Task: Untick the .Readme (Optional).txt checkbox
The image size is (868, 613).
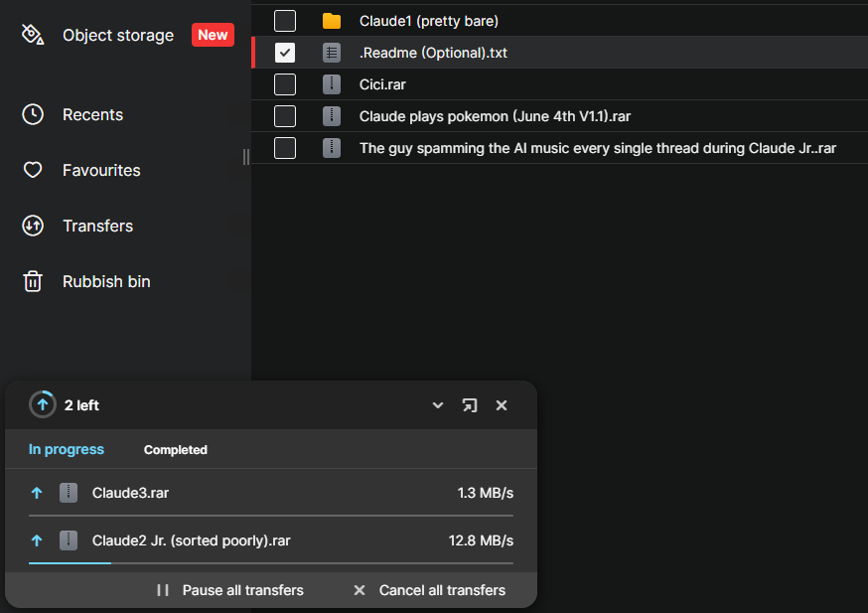Action: pyautogui.click(x=285, y=53)
